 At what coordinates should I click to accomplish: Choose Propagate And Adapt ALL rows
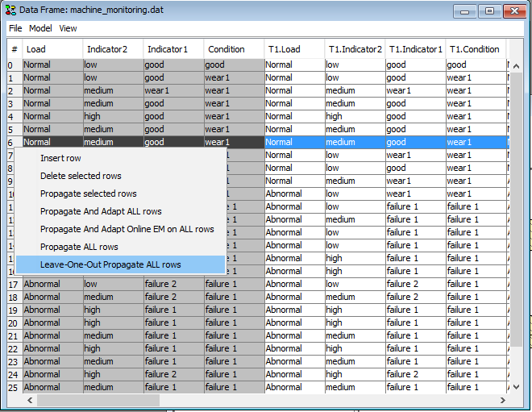pos(120,211)
